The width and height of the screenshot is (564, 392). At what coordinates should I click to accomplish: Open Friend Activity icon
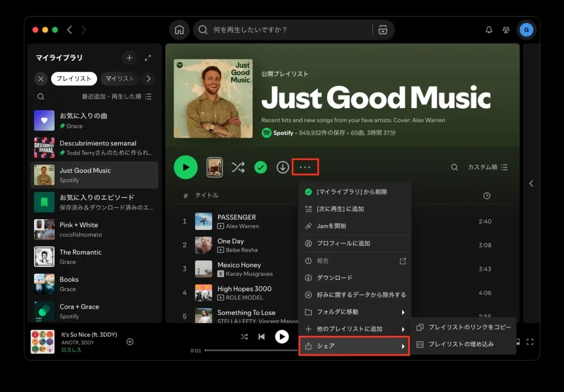click(x=506, y=30)
